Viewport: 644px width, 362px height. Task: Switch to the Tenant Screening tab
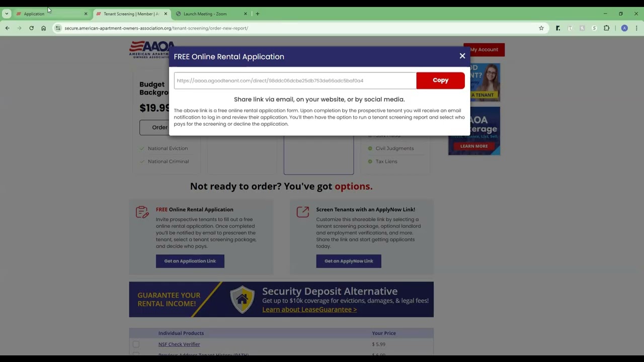(x=131, y=14)
